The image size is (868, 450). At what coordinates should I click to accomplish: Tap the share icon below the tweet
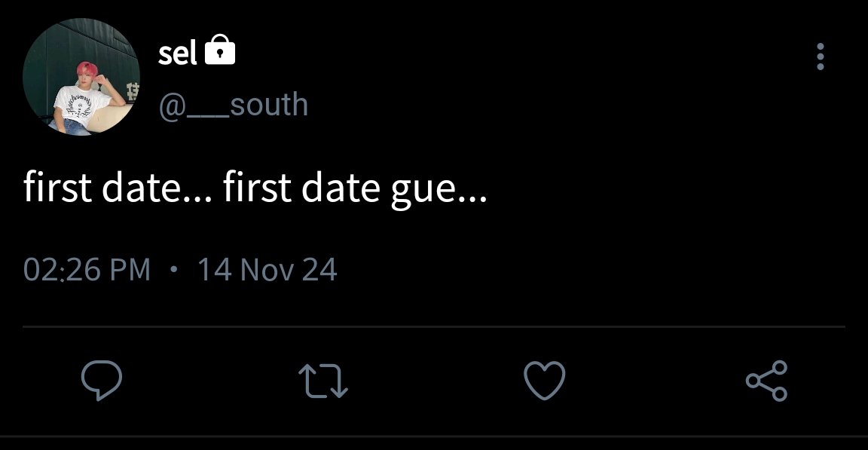(767, 380)
